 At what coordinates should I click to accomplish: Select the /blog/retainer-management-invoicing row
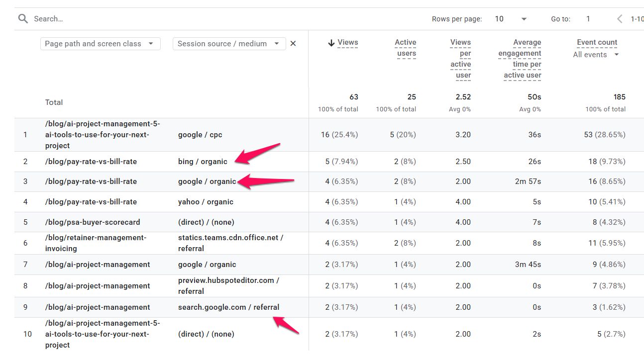point(329,243)
